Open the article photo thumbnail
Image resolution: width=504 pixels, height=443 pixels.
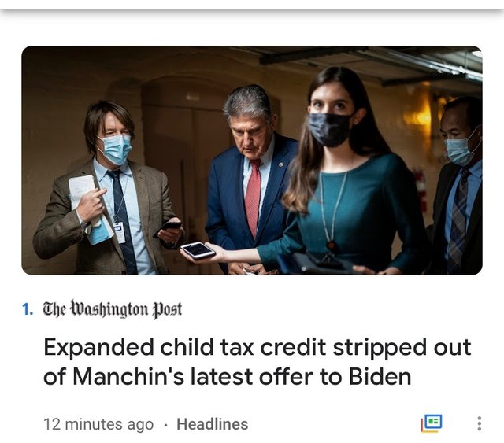click(x=252, y=161)
